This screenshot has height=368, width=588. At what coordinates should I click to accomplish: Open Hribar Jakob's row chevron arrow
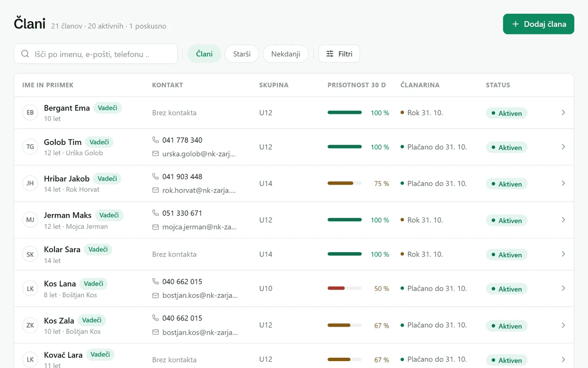point(563,183)
